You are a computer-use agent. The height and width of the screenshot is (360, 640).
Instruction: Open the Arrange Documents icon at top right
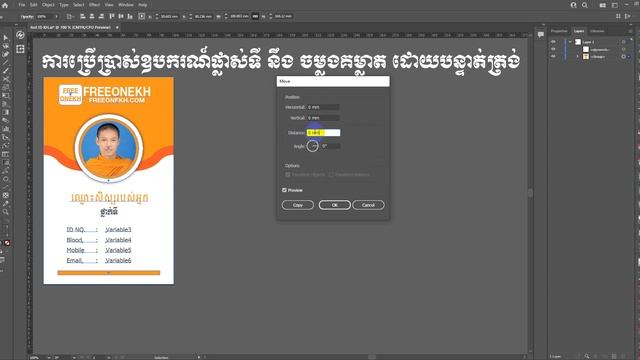tap(603, 5)
